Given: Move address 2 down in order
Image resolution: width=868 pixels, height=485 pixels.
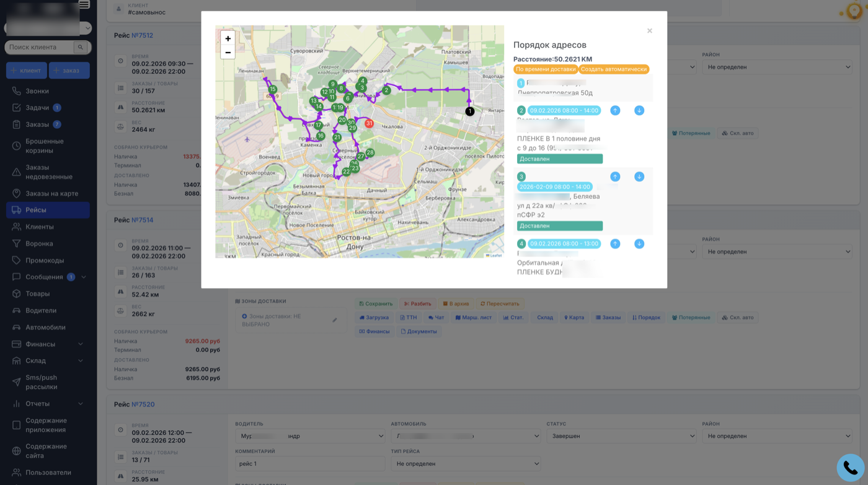Looking at the screenshot, I should 639,110.
